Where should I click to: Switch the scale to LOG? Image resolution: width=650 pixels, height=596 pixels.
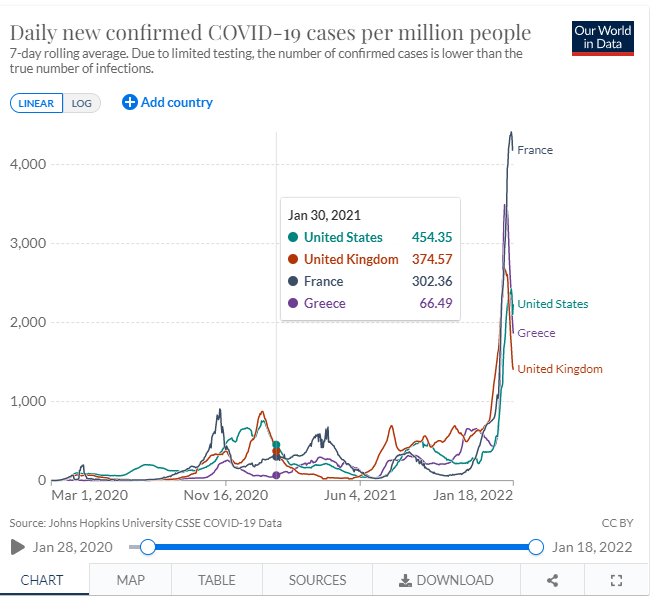(82, 103)
